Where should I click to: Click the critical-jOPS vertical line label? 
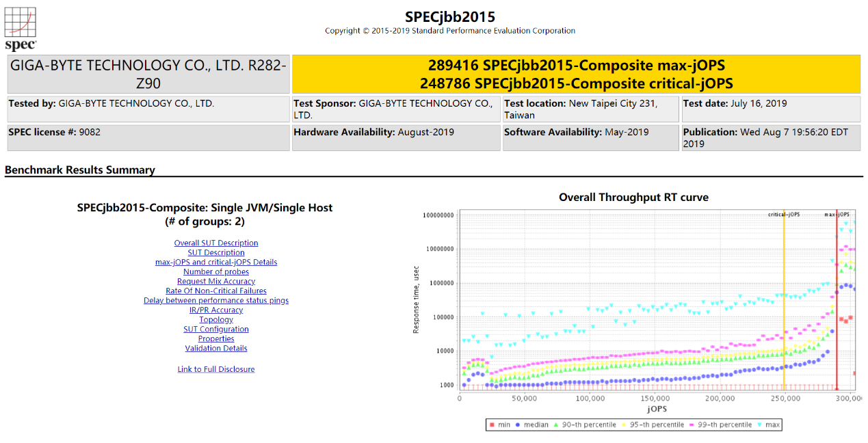coord(784,214)
